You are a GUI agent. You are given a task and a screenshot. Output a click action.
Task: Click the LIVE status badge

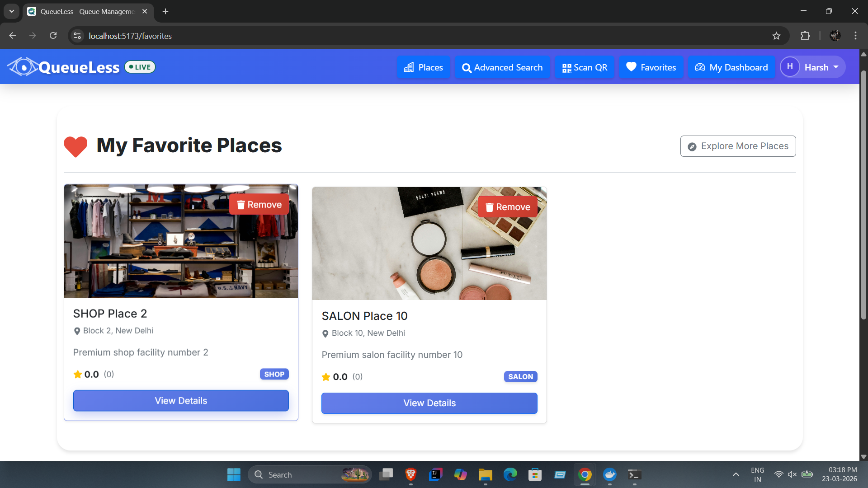[140, 67]
